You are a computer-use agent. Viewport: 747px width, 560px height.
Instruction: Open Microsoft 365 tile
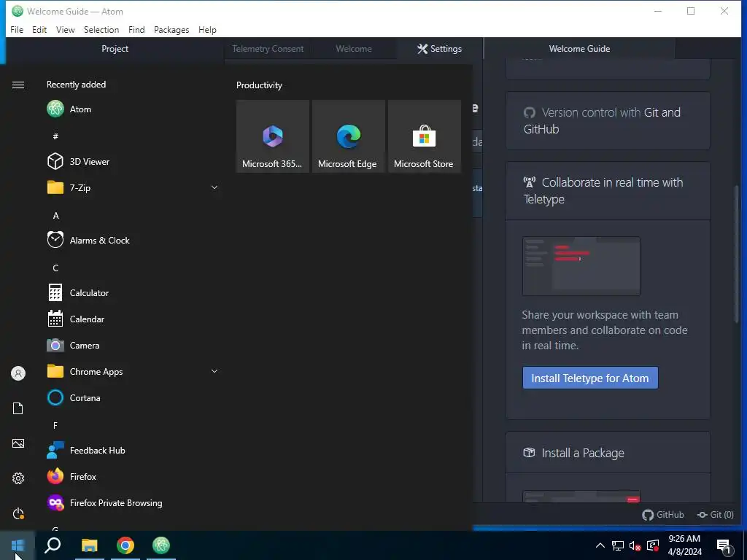pyautogui.click(x=273, y=136)
